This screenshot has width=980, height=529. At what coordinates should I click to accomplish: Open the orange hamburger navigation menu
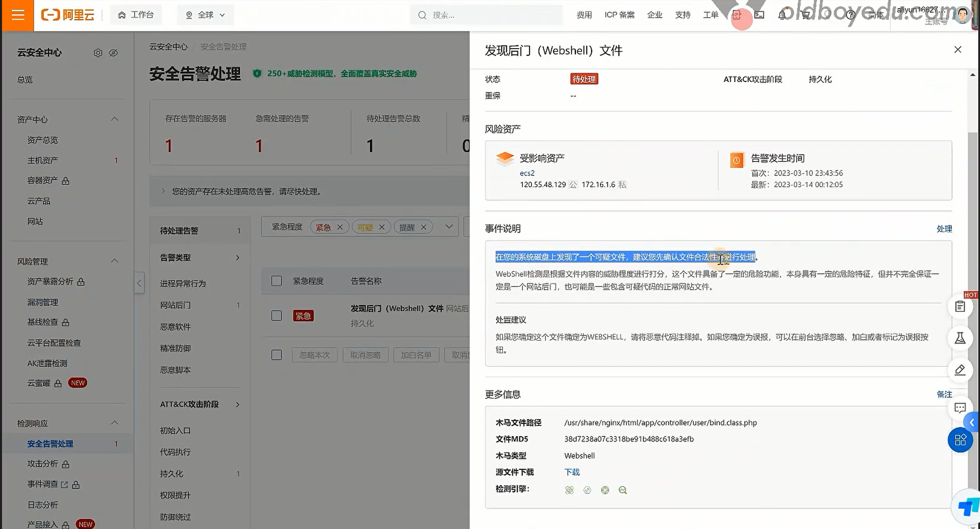click(x=18, y=15)
